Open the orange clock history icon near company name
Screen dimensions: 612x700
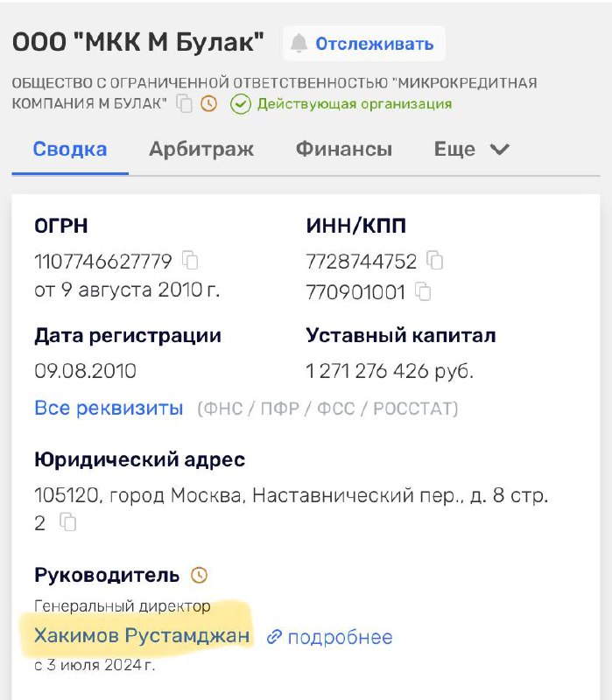[208, 103]
